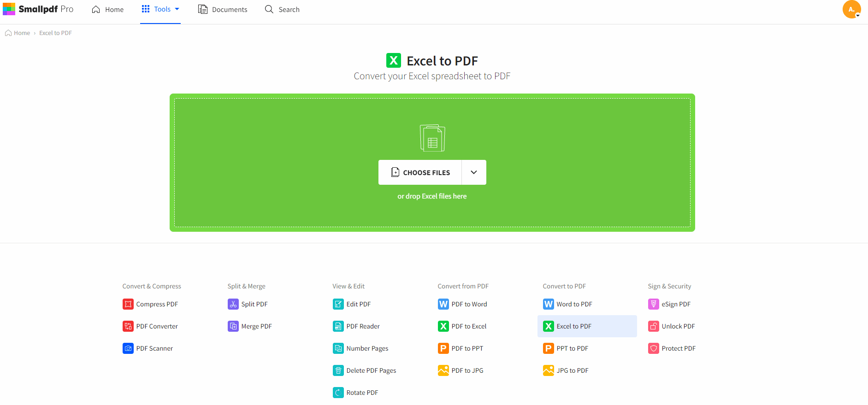Screen dimensions: 868x405
Task: Click the 'View & Edit' heading
Action: coord(348,286)
